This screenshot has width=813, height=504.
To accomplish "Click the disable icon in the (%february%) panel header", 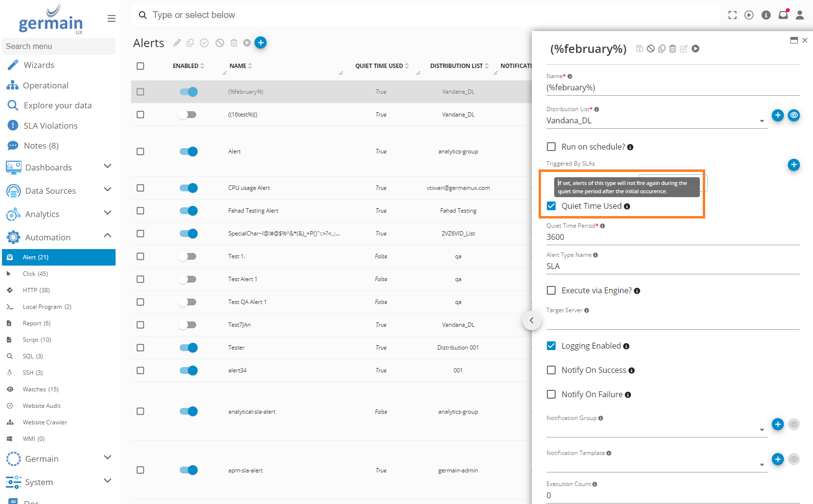I will tap(651, 49).
